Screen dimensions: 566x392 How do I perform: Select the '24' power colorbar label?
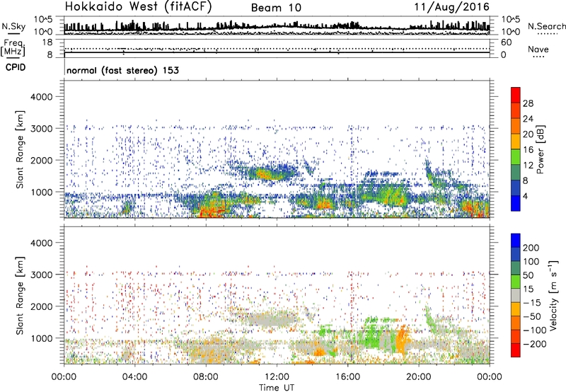[528, 119]
